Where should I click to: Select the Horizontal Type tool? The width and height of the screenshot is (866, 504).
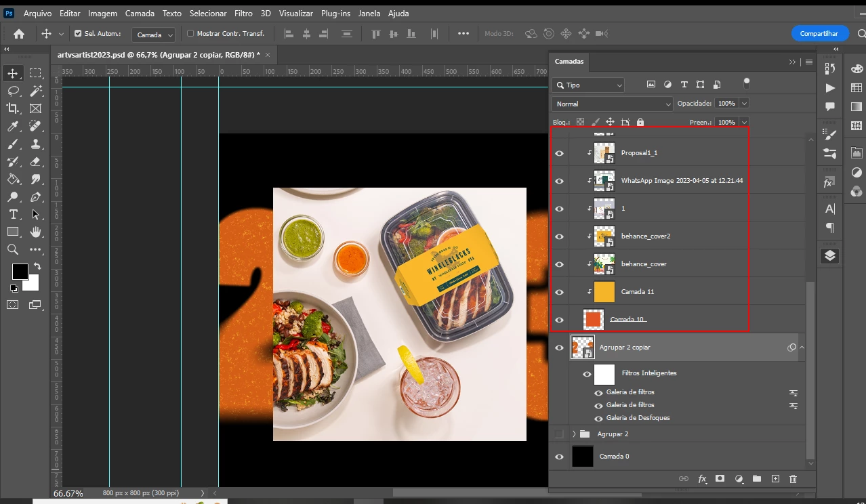click(x=13, y=214)
